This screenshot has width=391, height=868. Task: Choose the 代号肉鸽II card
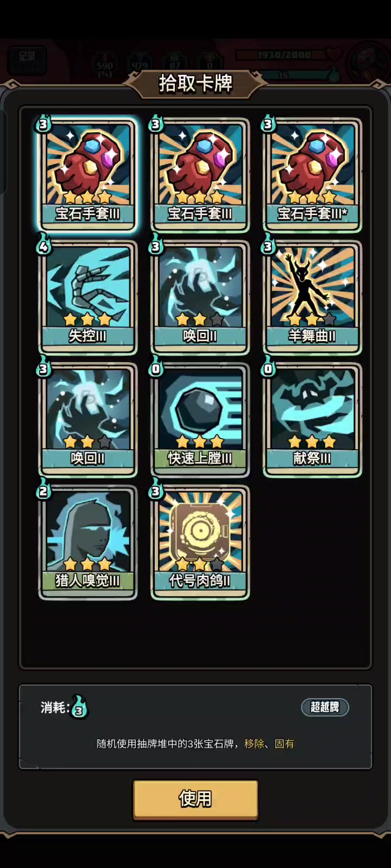coord(200,542)
